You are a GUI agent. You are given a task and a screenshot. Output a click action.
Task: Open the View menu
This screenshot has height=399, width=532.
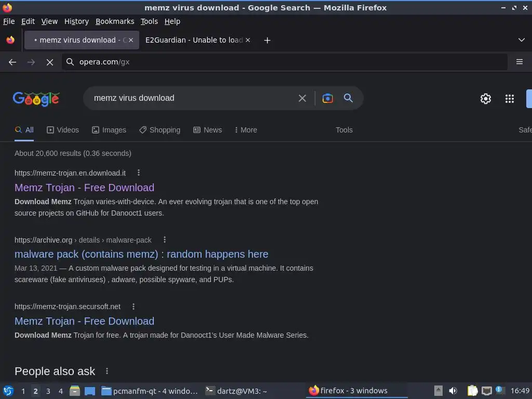(49, 21)
